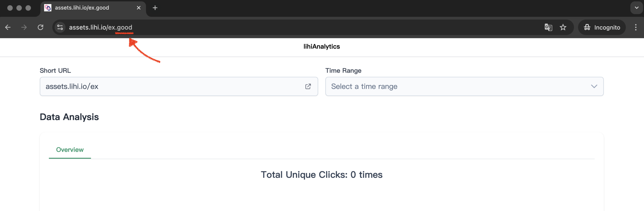The height and width of the screenshot is (211, 644).
Task: Open the Chrome three-dot menu
Action: (636, 27)
